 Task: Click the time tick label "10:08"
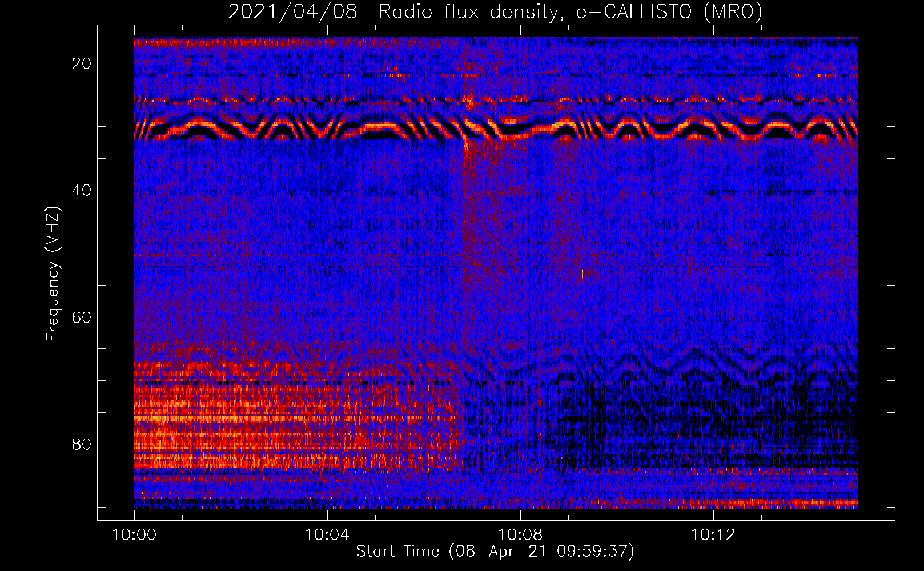pos(520,535)
